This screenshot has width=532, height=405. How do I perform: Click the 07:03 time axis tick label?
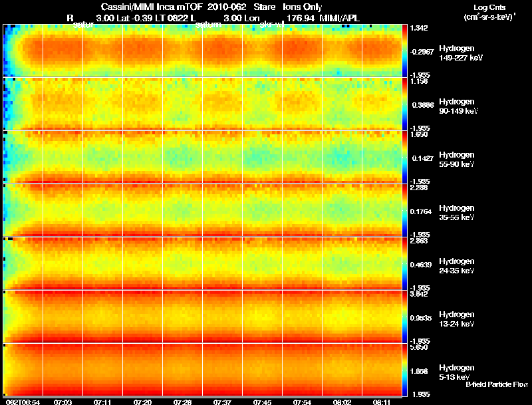click(x=63, y=402)
